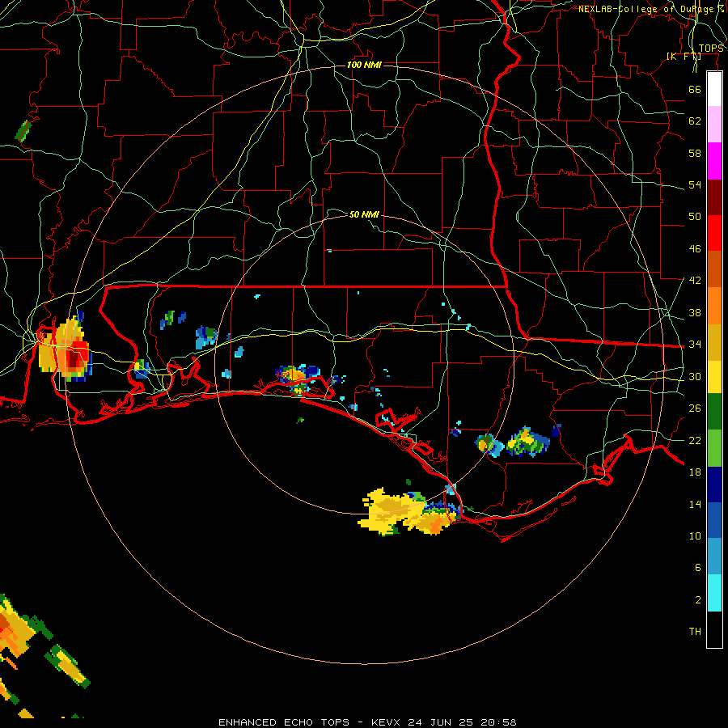Click the "[K FT]" units label
This screenshot has width=728, height=728.
(684, 57)
